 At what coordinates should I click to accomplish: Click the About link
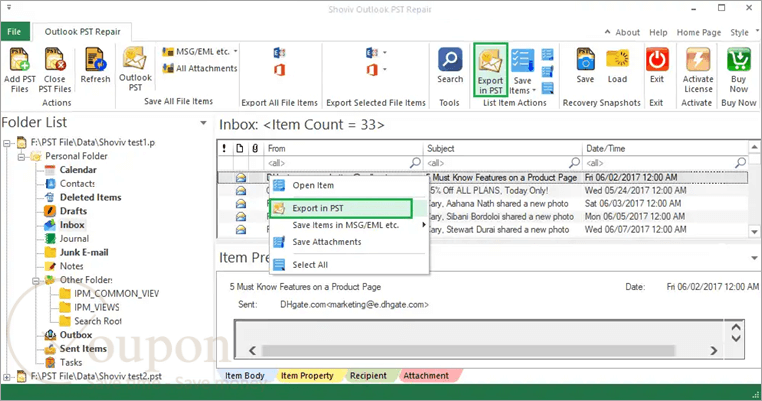[627, 33]
